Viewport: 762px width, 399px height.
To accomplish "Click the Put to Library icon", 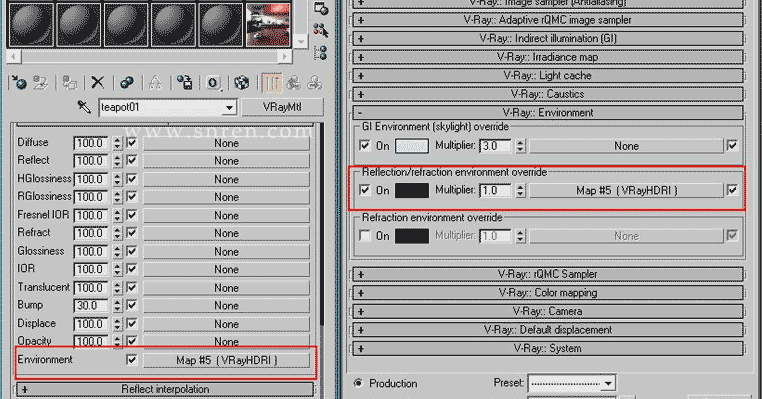I will [x=185, y=83].
